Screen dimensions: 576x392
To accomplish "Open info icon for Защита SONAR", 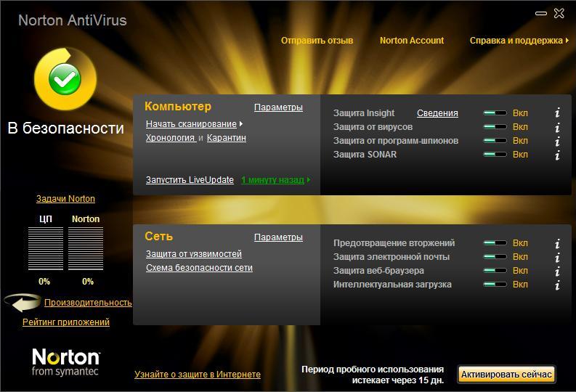I will (x=557, y=155).
